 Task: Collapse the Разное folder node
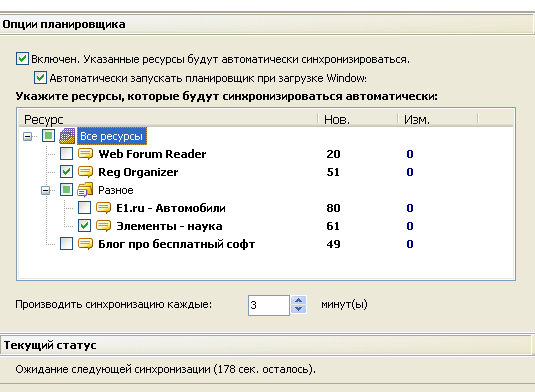tap(45, 190)
